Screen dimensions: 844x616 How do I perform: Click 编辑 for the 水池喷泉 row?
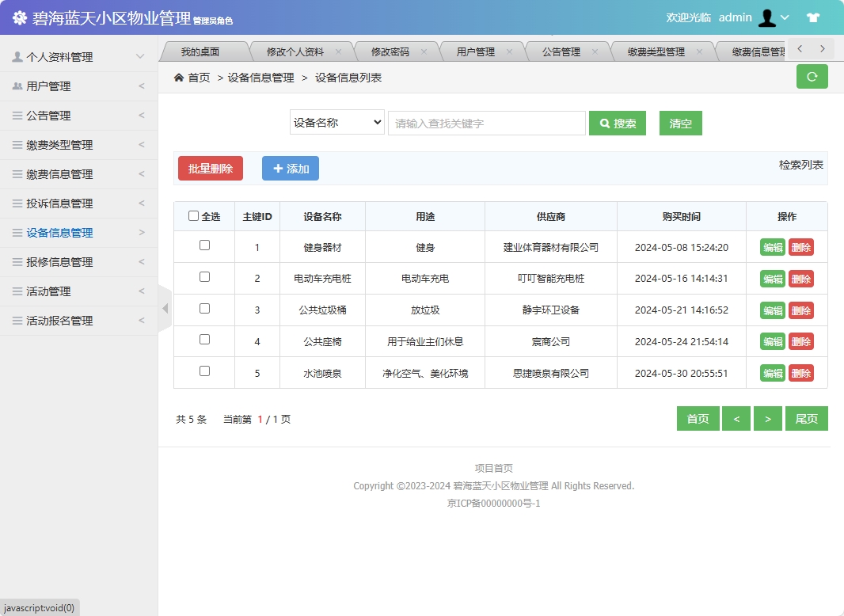pos(772,372)
